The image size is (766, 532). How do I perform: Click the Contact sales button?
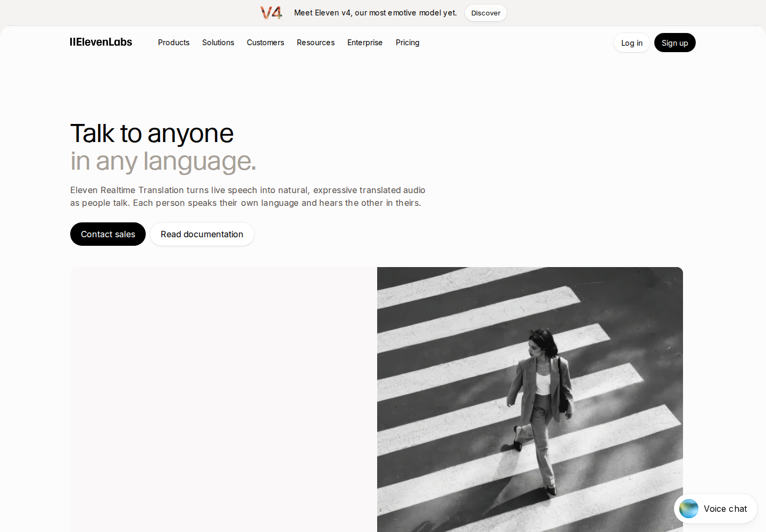point(108,234)
